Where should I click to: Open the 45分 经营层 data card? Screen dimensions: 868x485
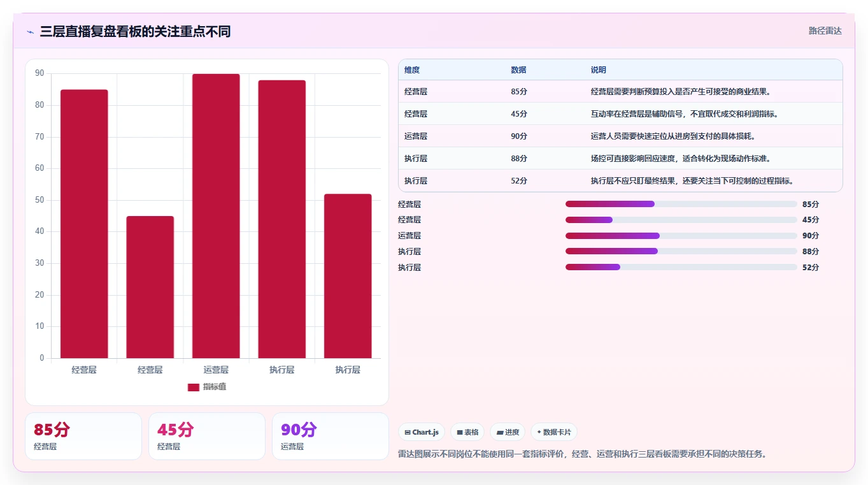(x=207, y=437)
